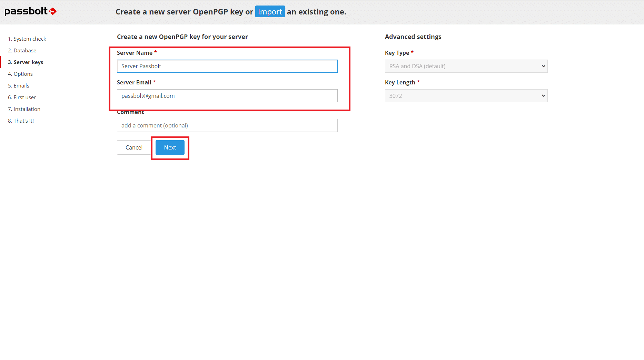Image resolution: width=644 pixels, height=360 pixels.
Task: Go to Database step
Action: (22, 51)
